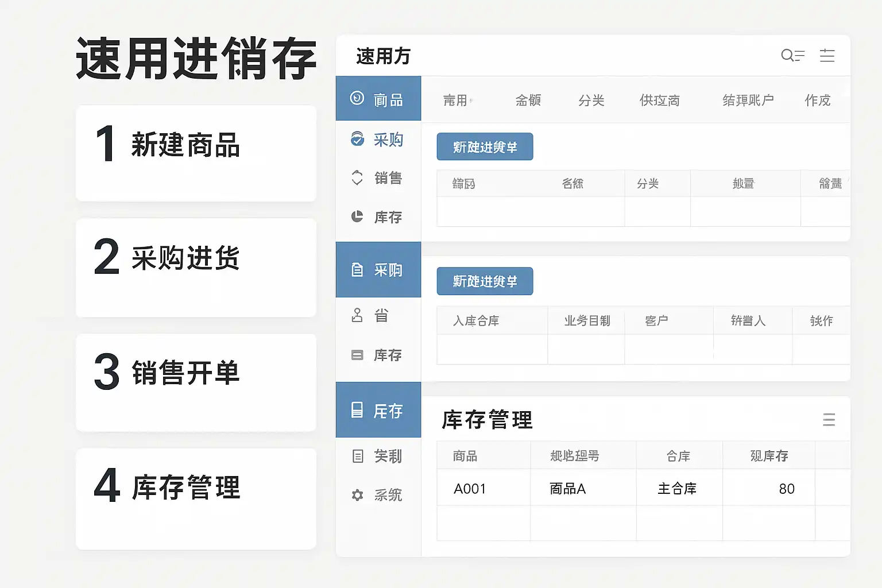Click the blue button above the 入库仓库 table
This screenshot has width=882, height=588.
point(485,281)
